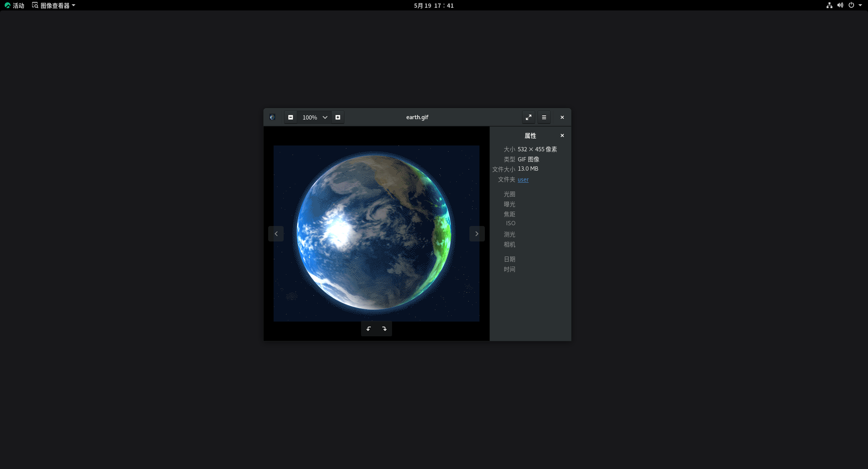This screenshot has width=868, height=469.
Task: Expand the system menu dropdown arrow
Action: (x=860, y=5)
